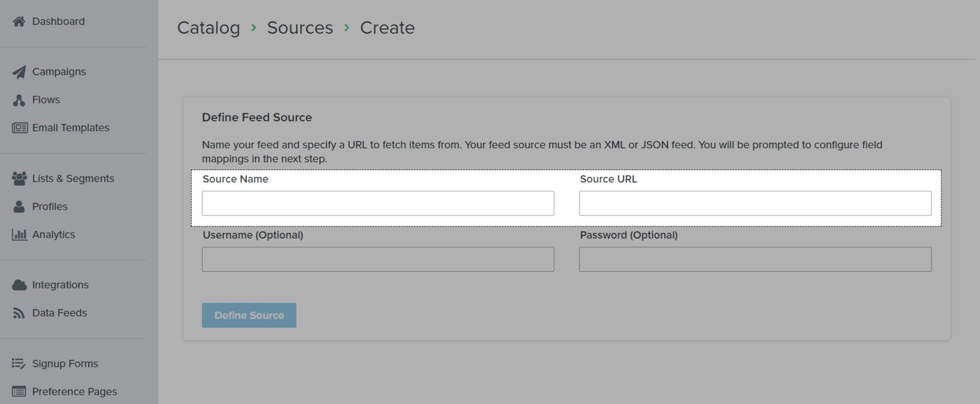Open Campaigns from the sidebar menu
This screenshot has height=404, width=980.
pos(59,72)
